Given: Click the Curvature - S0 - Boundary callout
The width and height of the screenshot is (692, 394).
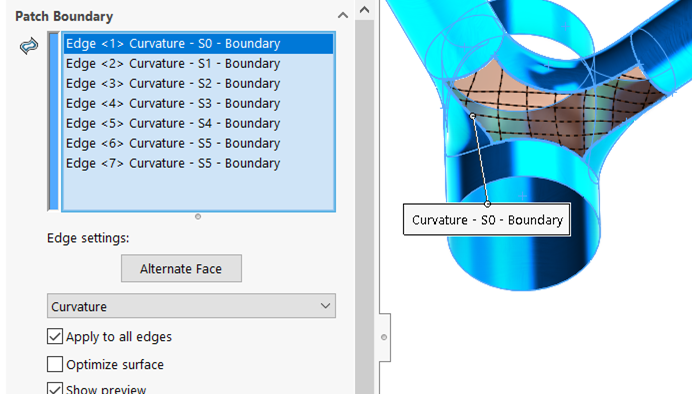Looking at the screenshot, I should click(x=487, y=220).
